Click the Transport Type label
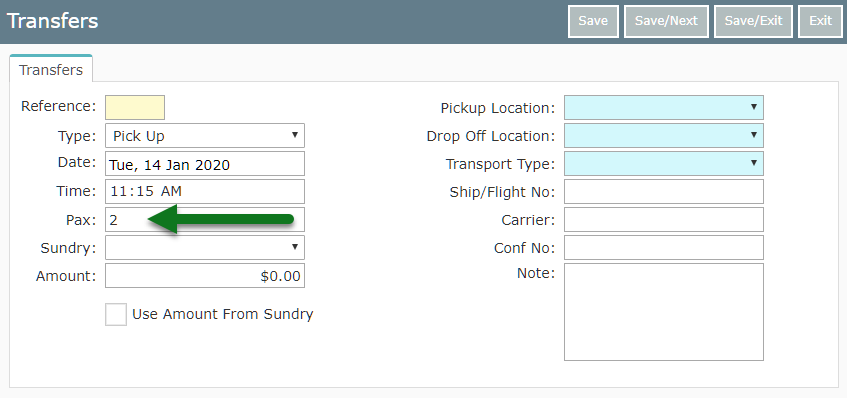Viewport: 847px width, 398px height. 500,164
